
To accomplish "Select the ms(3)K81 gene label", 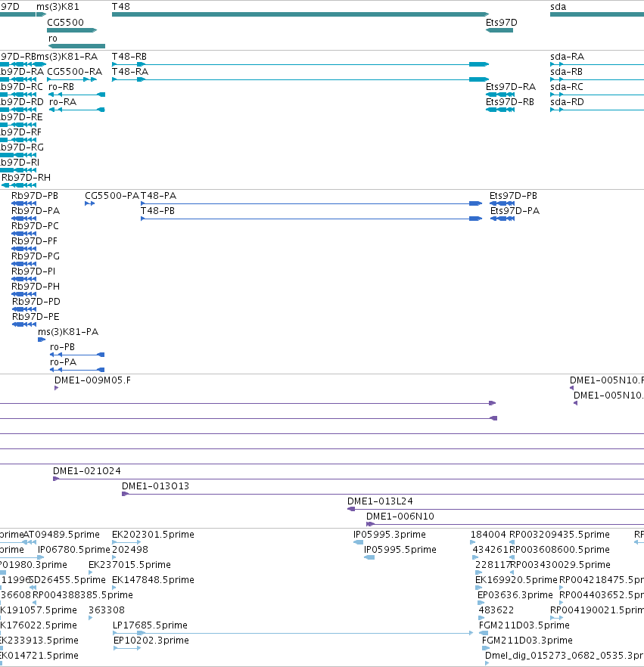I will click(x=58, y=7).
